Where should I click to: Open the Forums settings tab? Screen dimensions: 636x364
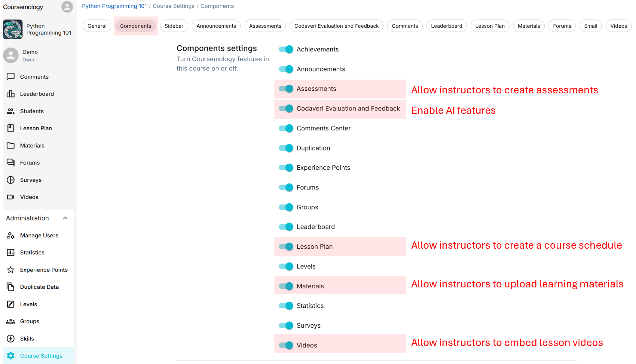coord(562,26)
